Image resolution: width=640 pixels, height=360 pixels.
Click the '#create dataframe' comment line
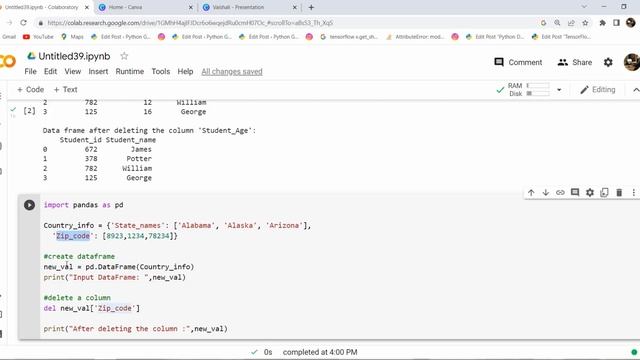pos(79,256)
